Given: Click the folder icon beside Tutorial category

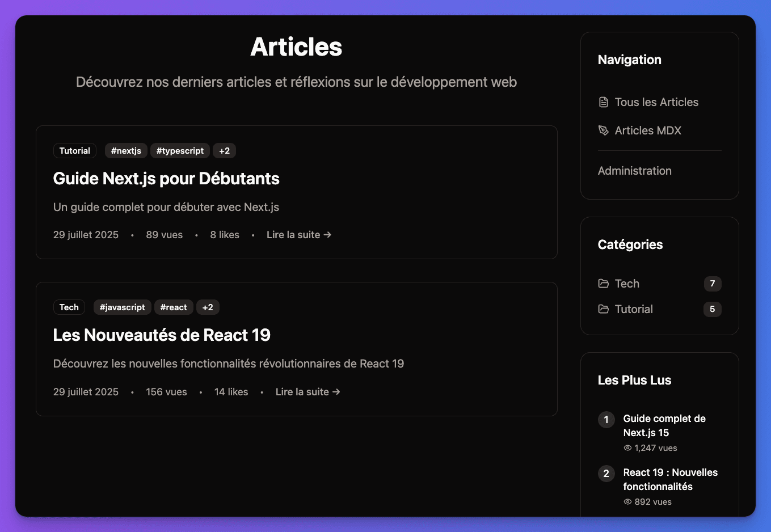Looking at the screenshot, I should (603, 309).
